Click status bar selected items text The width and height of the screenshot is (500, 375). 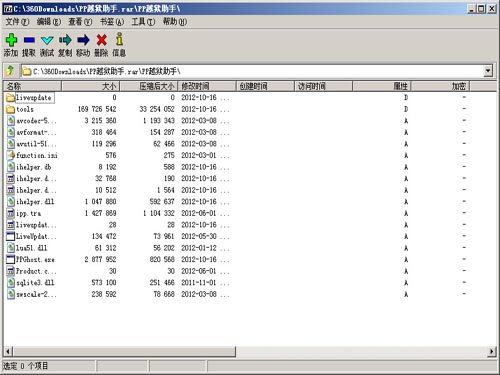click(26, 366)
